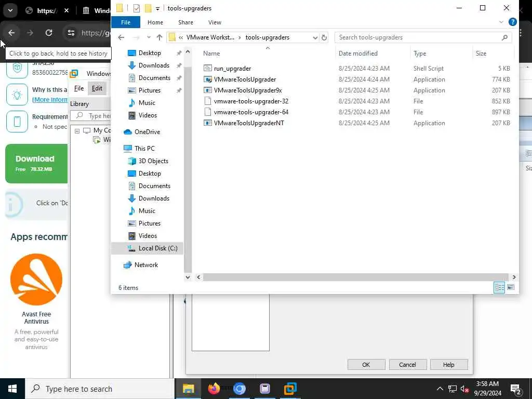Open the Customize Quick Access Toolbar dropdown
Image resolution: width=532 pixels, height=399 pixels.
click(158, 8)
